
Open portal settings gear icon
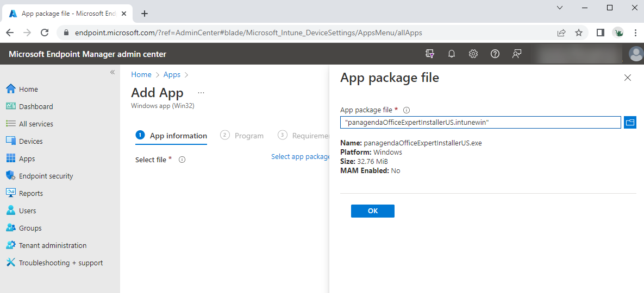pos(473,54)
